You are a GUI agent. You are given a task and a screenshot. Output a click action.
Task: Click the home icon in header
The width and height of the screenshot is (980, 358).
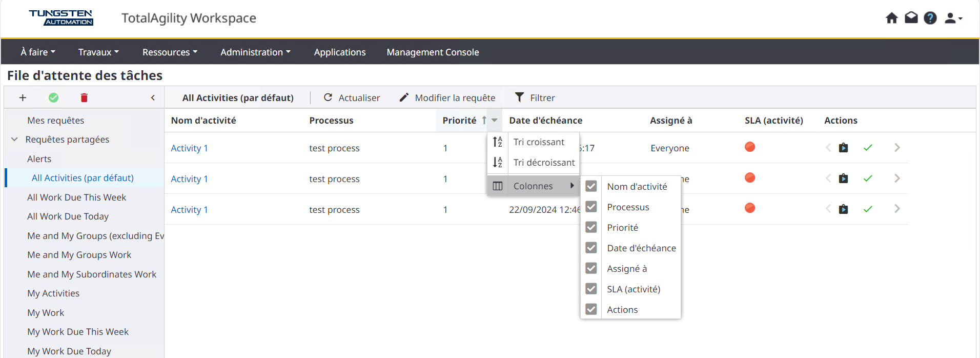click(x=891, y=18)
